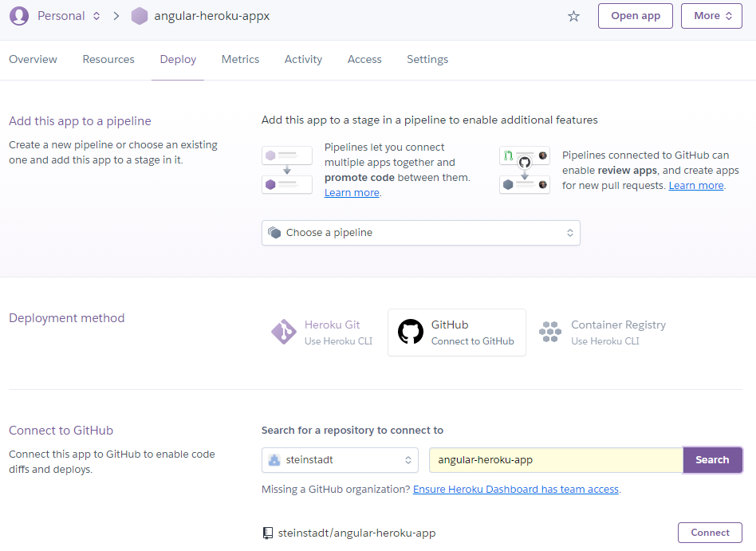Select the Heroku Git deployment method
The width and height of the screenshot is (756, 551).
[322, 333]
